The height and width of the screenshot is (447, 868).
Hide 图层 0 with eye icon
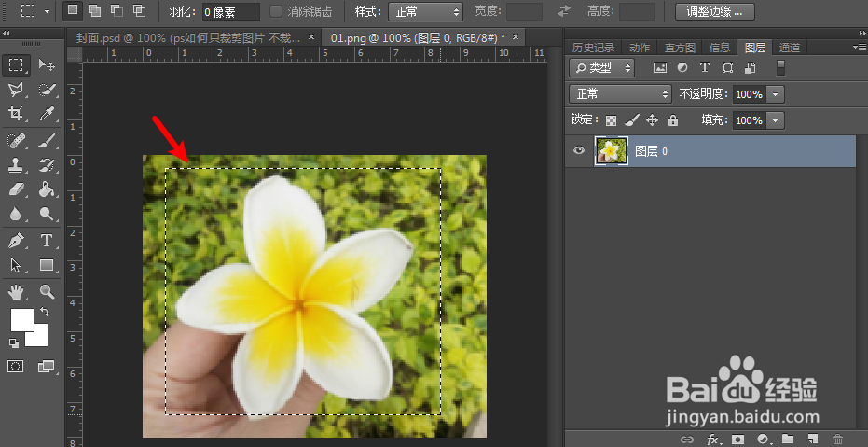tap(578, 150)
